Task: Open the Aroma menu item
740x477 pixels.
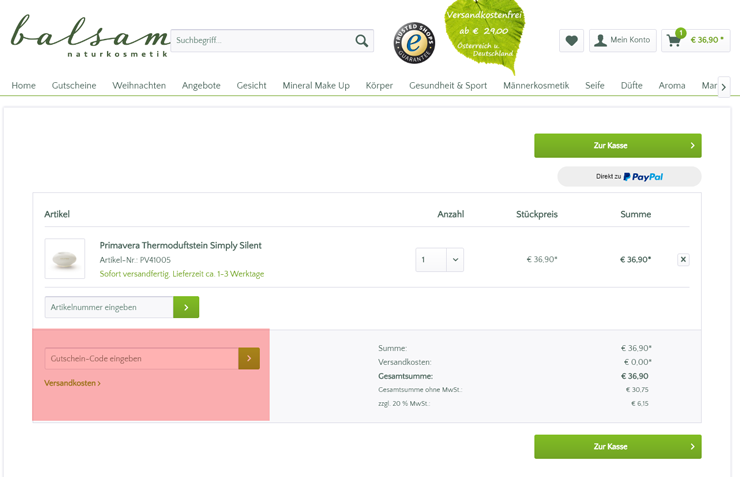Action: point(672,85)
